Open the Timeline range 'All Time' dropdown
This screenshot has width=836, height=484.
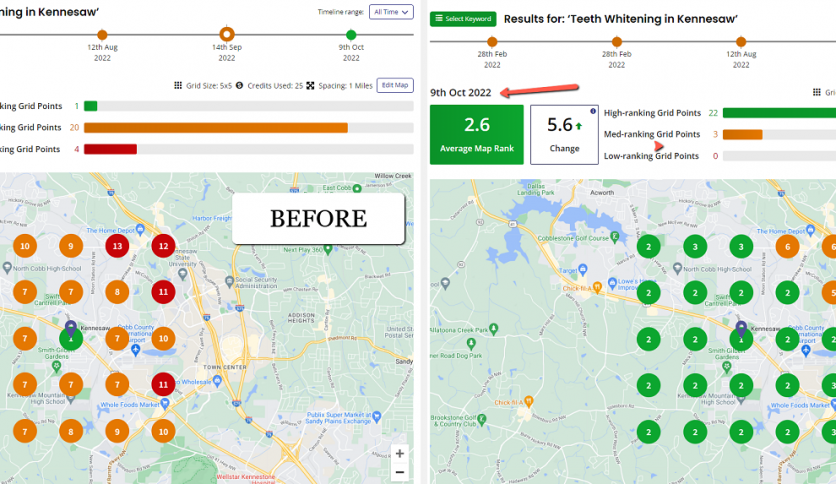coord(390,12)
